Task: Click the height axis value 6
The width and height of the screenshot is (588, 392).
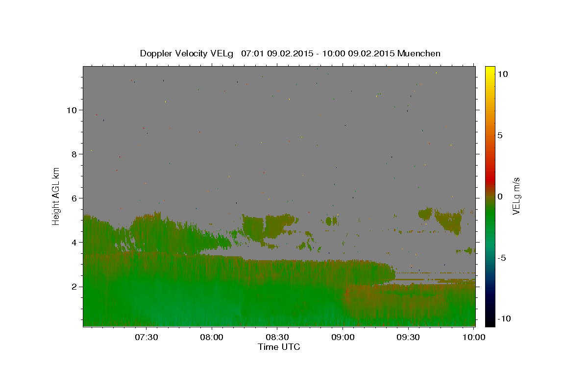Action: coord(74,198)
